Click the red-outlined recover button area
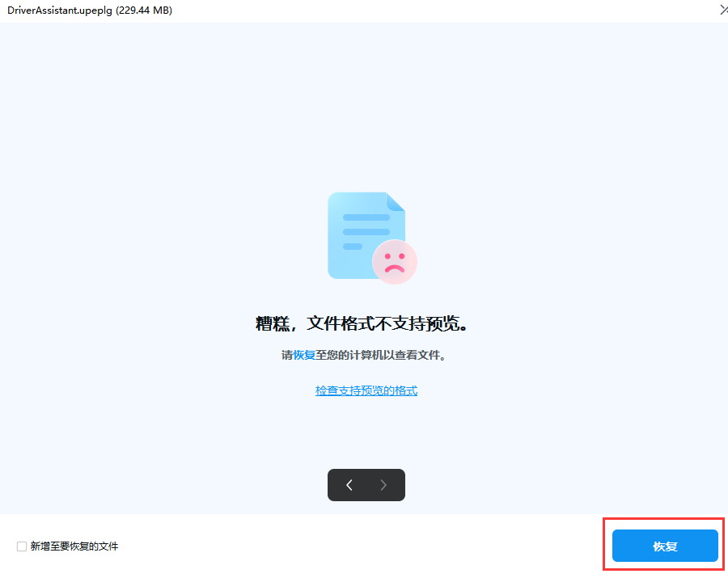Image resolution: width=728 pixels, height=578 pixels. [664, 546]
